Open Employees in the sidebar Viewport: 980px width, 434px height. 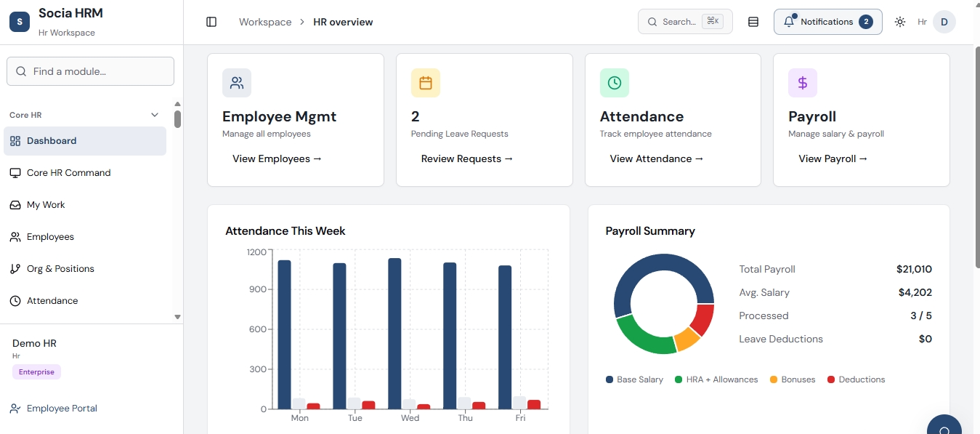coord(85,237)
